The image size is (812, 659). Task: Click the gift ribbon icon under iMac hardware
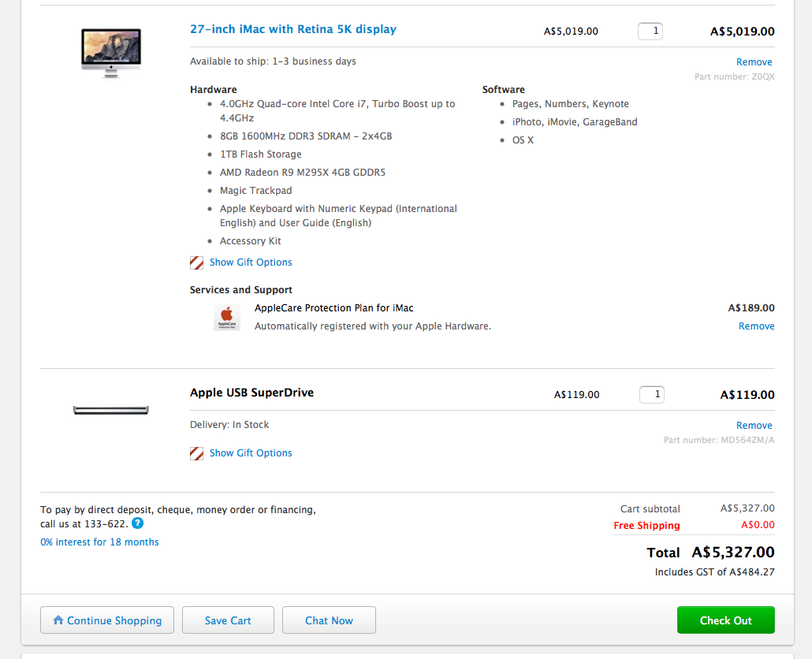coord(197,262)
